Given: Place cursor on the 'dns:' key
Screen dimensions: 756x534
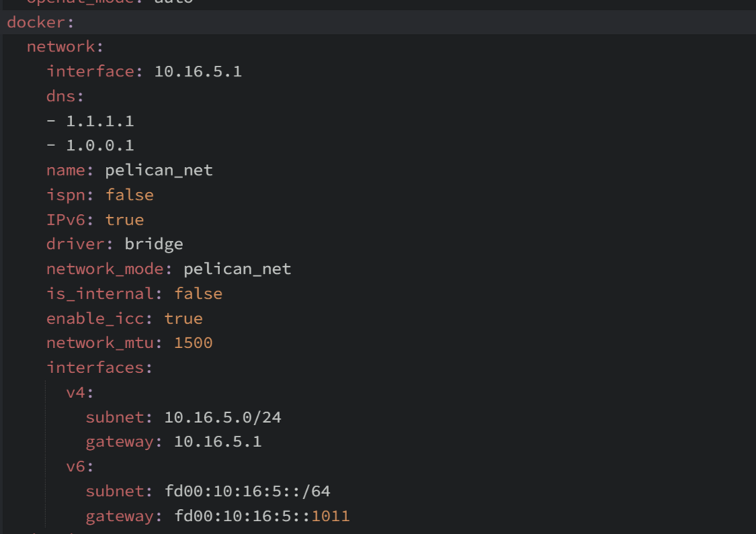Looking at the screenshot, I should point(65,96).
